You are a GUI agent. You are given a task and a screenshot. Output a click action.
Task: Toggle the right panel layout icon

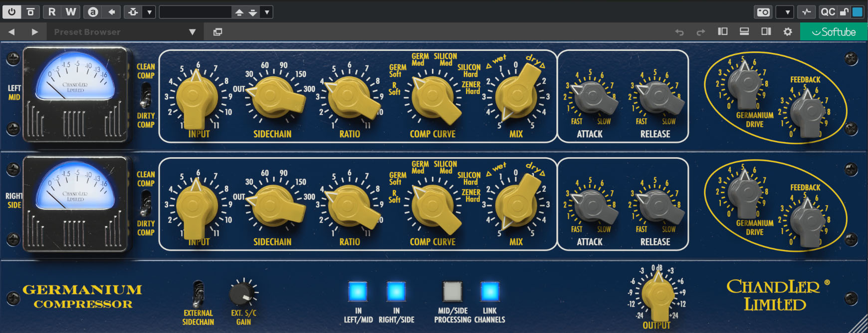[x=766, y=31]
